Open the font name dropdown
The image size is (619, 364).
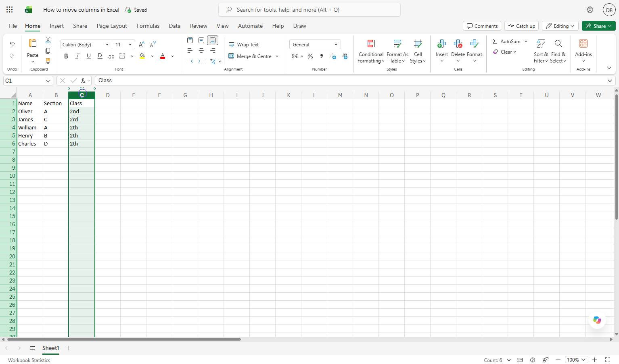click(x=107, y=45)
